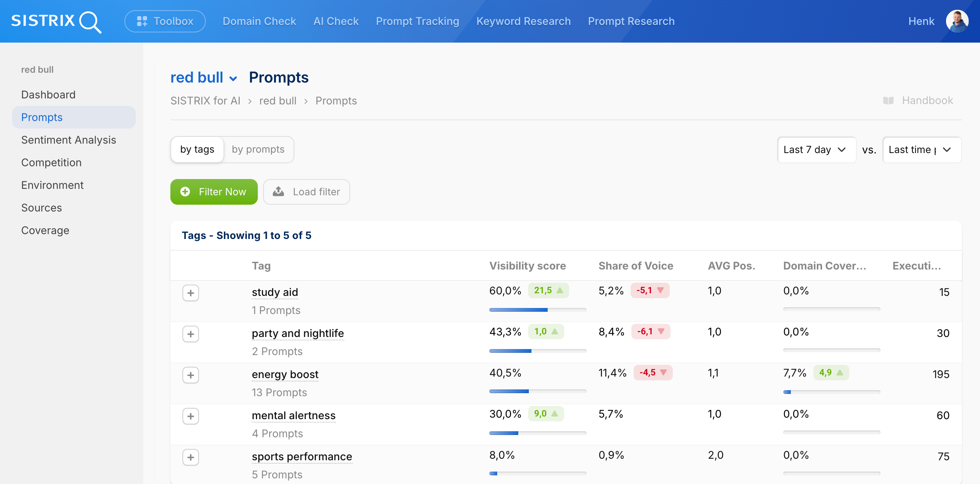Open the Sentiment Analysis section
The image size is (980, 484).
[x=69, y=139]
